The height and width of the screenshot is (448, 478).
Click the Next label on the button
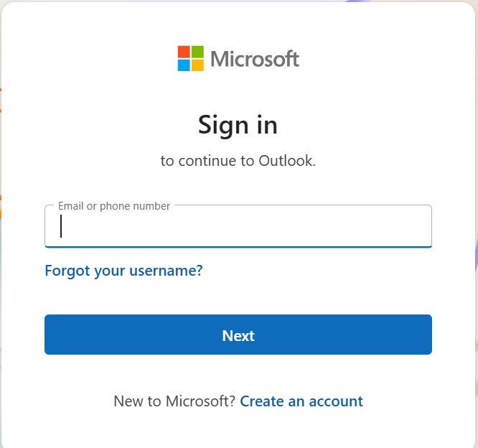238,335
